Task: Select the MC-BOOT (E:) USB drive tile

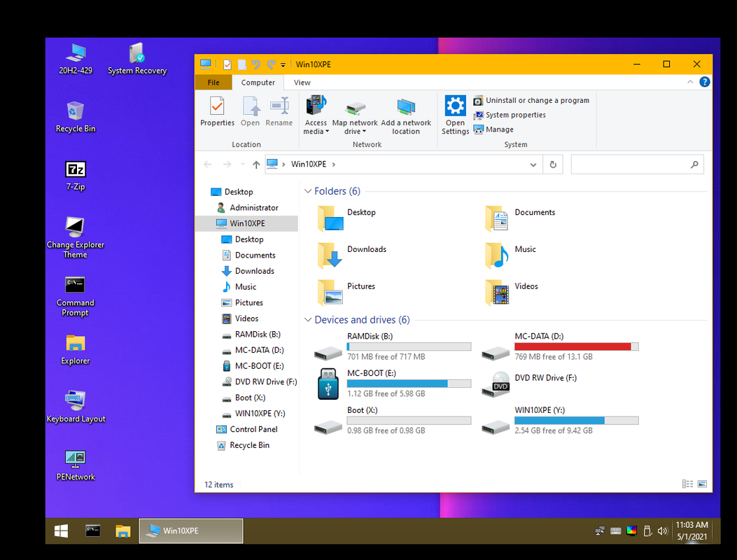Action: [x=393, y=384]
